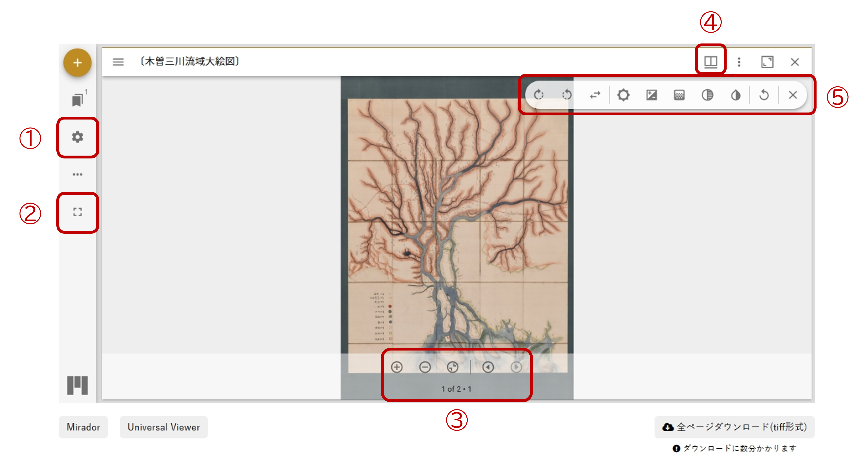
Task: Click the gold add resource plus button
Action: pos(77,63)
